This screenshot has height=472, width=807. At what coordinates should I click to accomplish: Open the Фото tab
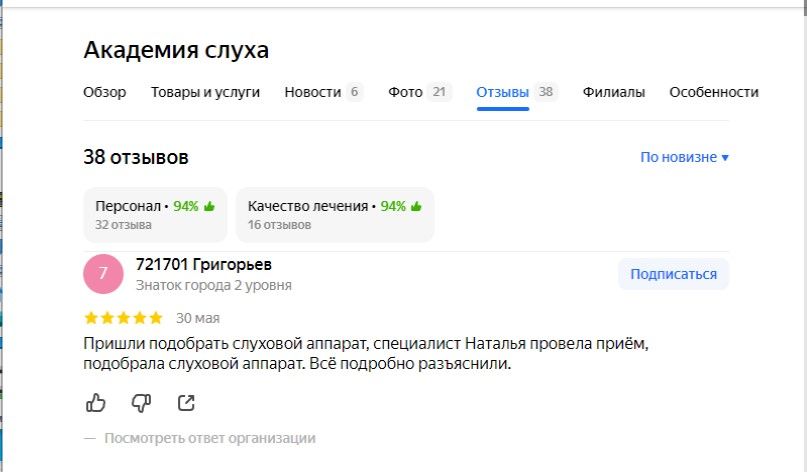(406, 92)
